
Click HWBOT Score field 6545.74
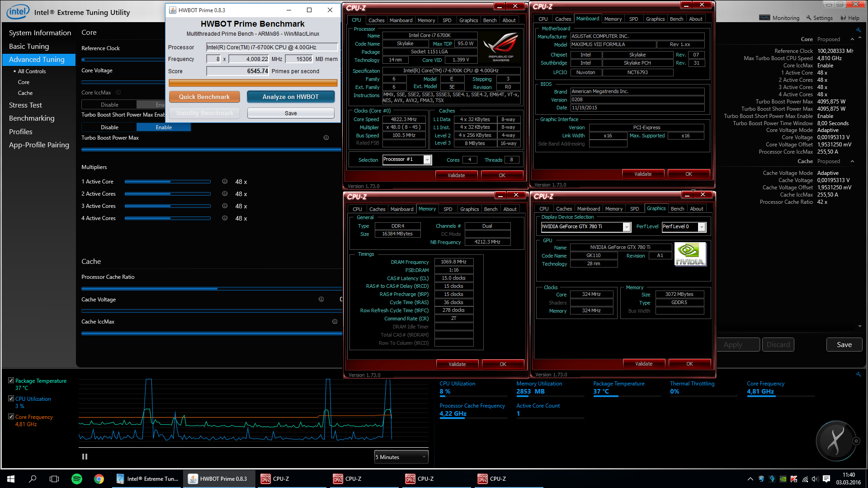point(238,71)
